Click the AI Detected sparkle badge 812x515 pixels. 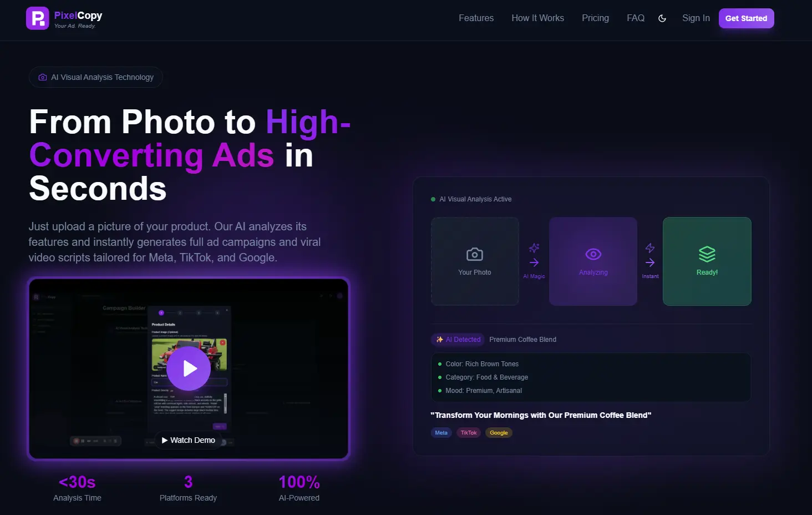(458, 340)
